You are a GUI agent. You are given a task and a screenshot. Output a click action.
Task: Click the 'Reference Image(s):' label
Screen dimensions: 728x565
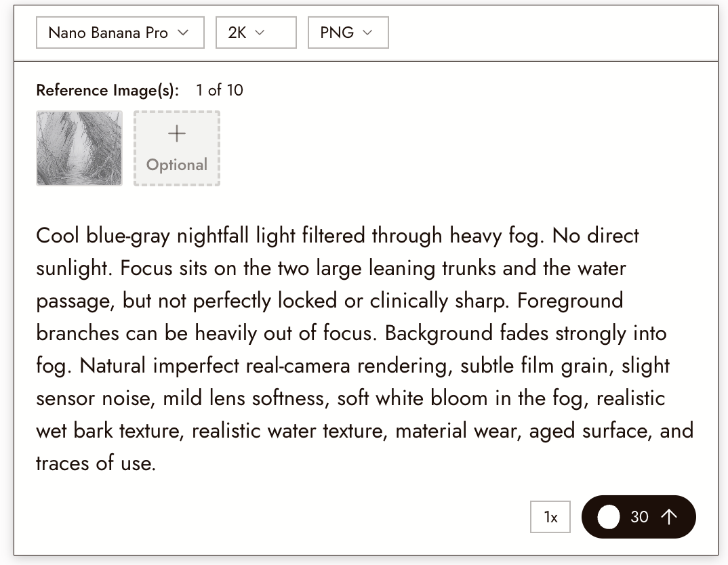tap(108, 90)
